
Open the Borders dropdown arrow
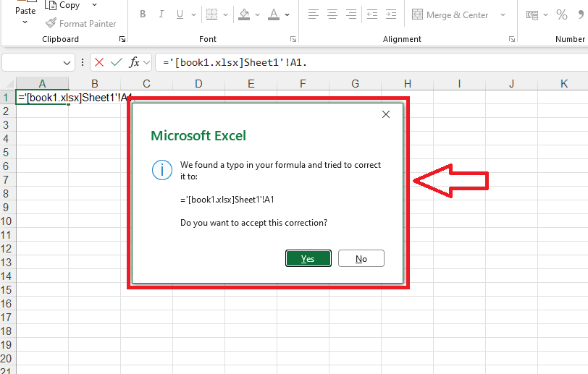[x=225, y=14]
